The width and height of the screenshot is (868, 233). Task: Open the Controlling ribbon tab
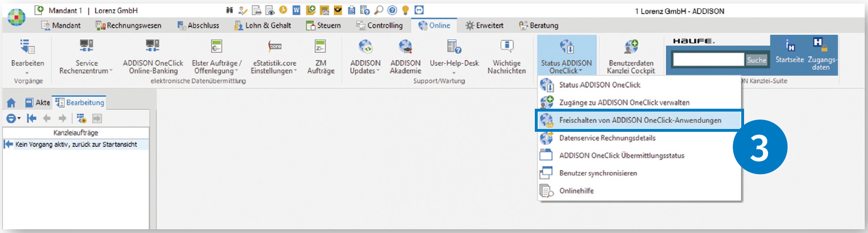point(379,25)
